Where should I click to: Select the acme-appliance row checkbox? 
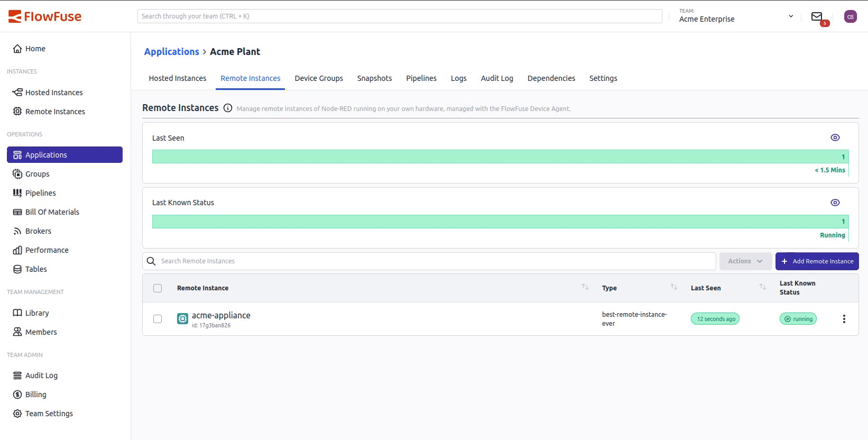pyautogui.click(x=158, y=319)
